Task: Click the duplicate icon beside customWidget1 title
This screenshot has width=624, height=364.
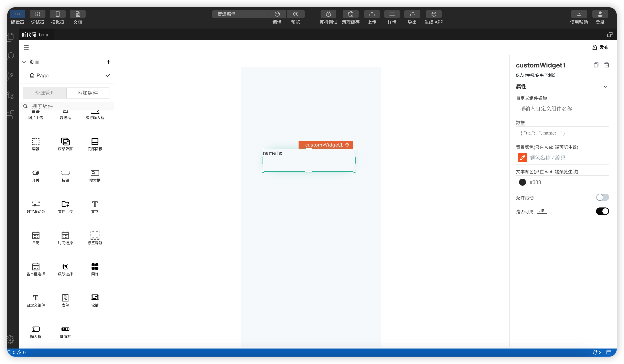Action: click(x=596, y=65)
